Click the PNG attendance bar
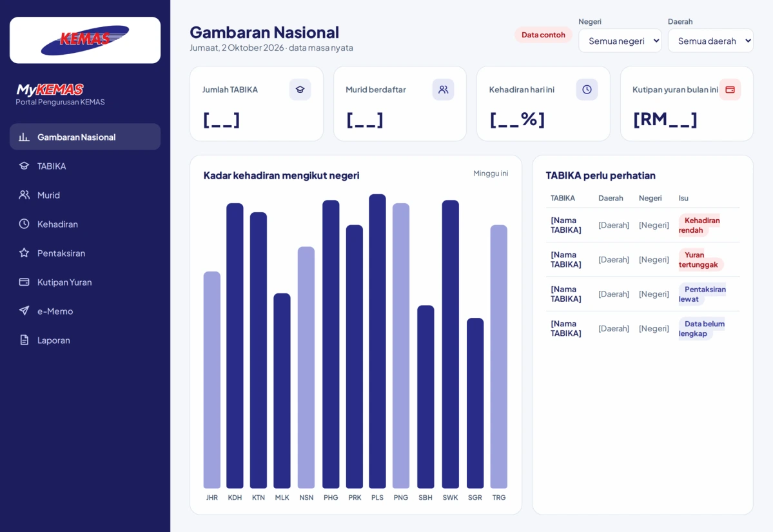Image resolution: width=773 pixels, height=532 pixels. 401,346
